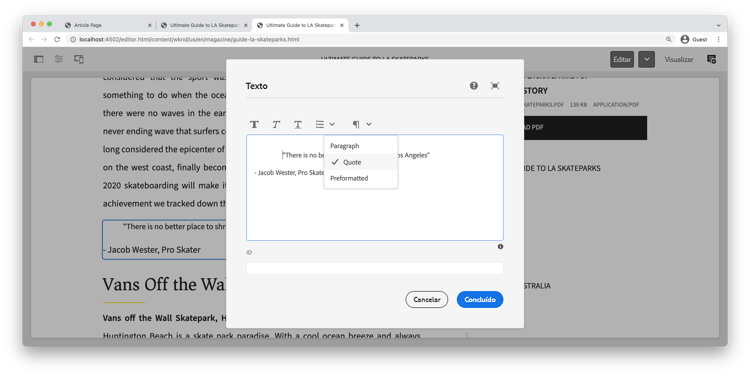This screenshot has height=376, width=750.
Task: Click the black Download PDF button
Action: point(585,128)
